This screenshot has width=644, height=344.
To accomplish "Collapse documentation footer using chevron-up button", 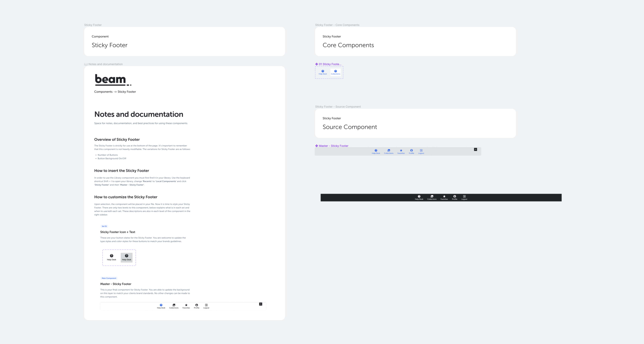I will pos(260,304).
